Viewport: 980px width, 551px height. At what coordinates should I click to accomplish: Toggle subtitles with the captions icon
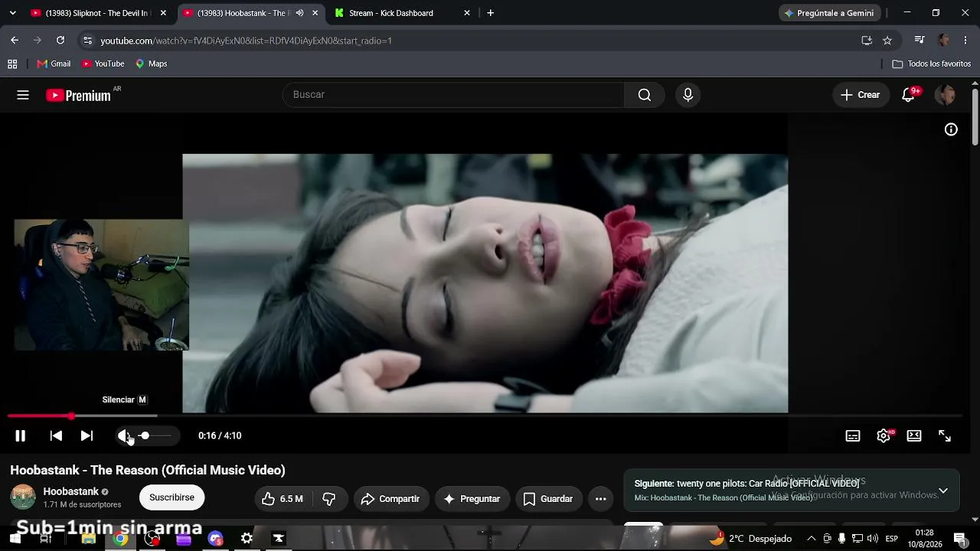(x=853, y=435)
